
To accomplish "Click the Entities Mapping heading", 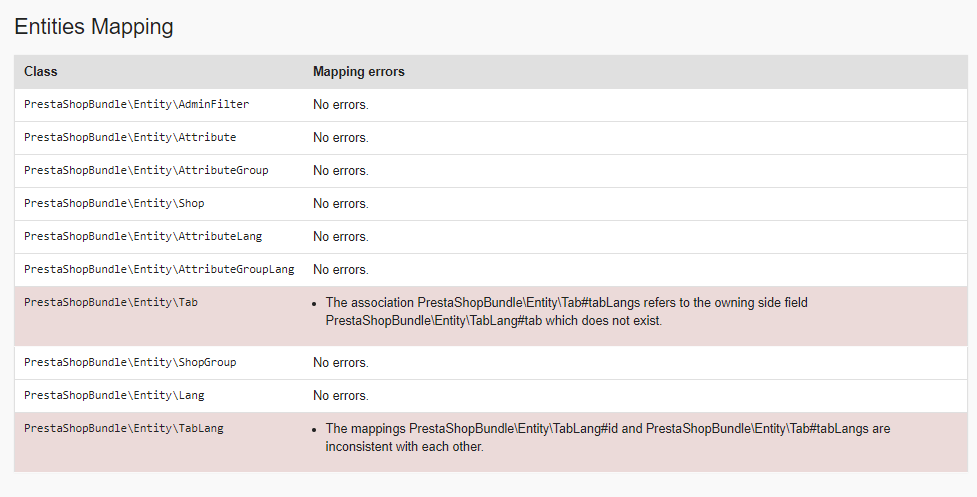I will 94,27.
